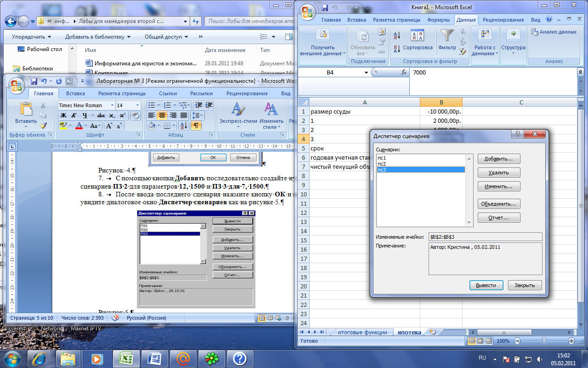This screenshot has width=588, height=368.
Task: Open 'Ссылки' tab in Word
Action: click(168, 93)
